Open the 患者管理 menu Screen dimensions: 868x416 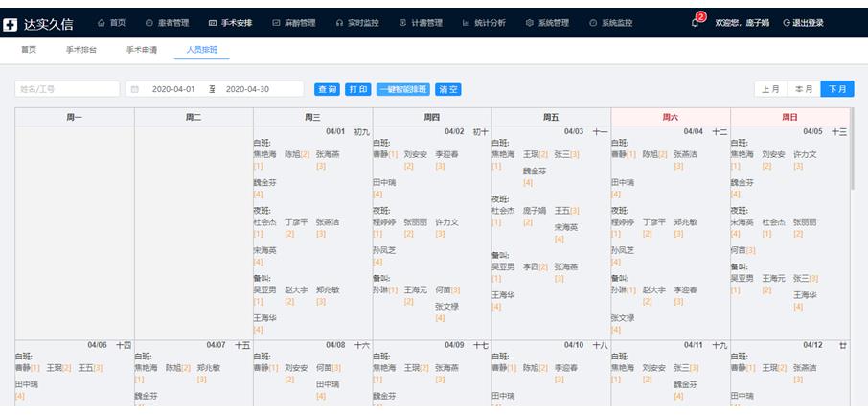167,22
